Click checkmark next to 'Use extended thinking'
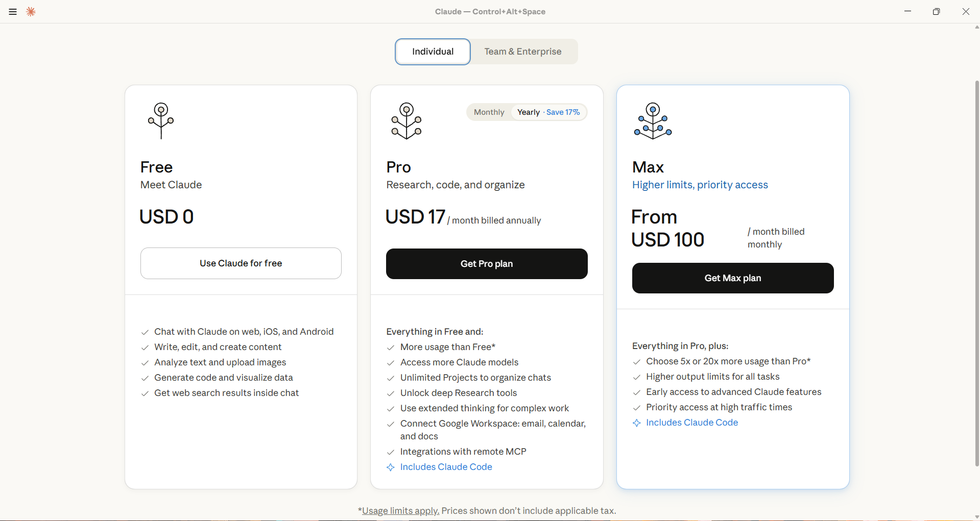980x521 pixels. point(391,409)
